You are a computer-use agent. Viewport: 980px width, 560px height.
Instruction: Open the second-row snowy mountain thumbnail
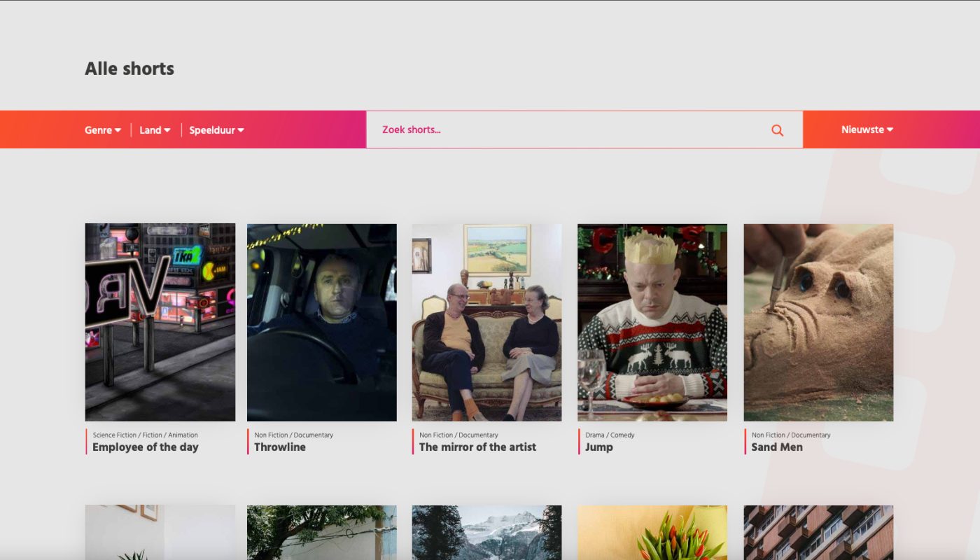486,533
